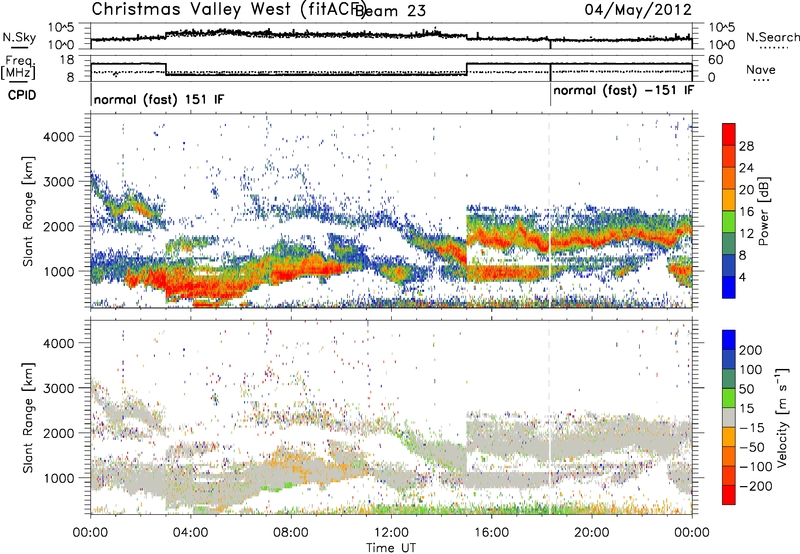Pick the red band above 28 on Power bar
The height and width of the screenshot is (554, 800).
729,134
